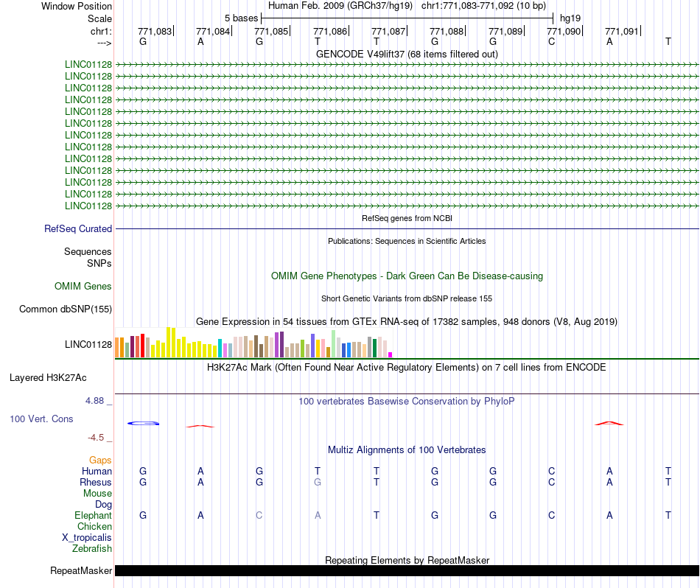Select the 'Elephant' alignment row label
Viewport: 700px width, 588px height.
click(x=93, y=516)
